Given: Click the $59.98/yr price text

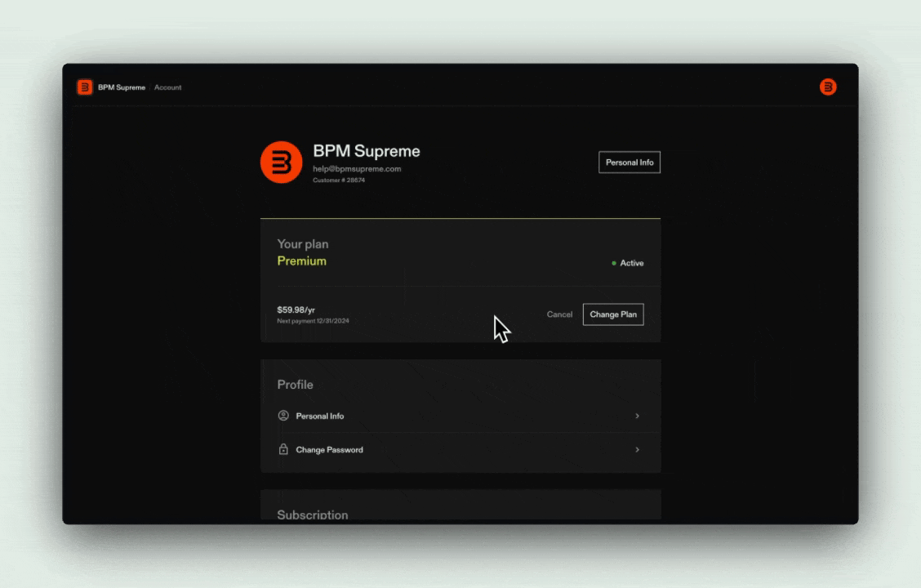Looking at the screenshot, I should click(x=296, y=310).
